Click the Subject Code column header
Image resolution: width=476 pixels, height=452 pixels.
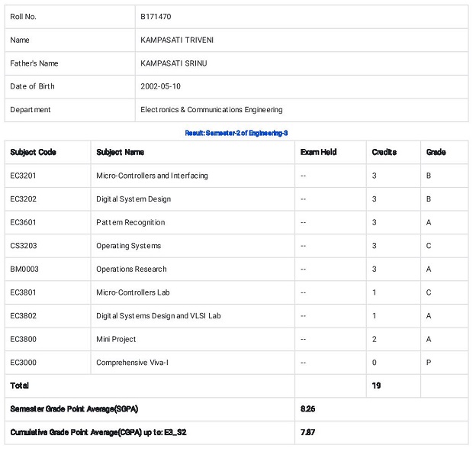tap(33, 152)
